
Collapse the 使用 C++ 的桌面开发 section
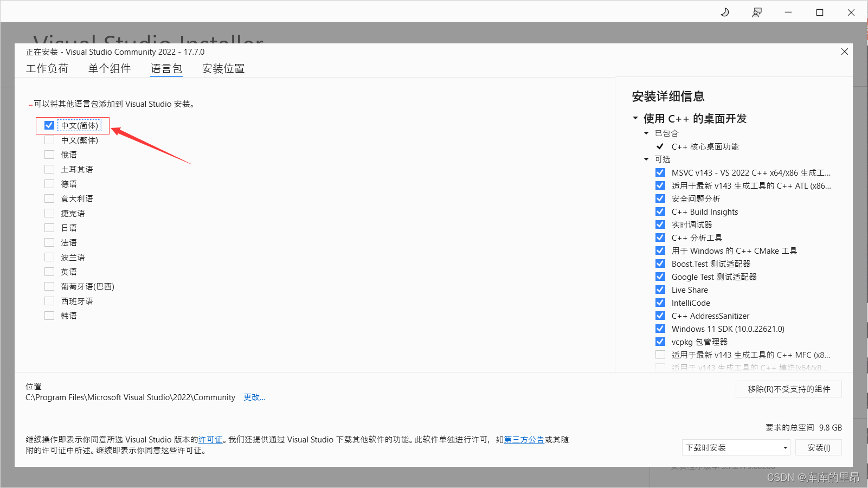click(x=635, y=118)
